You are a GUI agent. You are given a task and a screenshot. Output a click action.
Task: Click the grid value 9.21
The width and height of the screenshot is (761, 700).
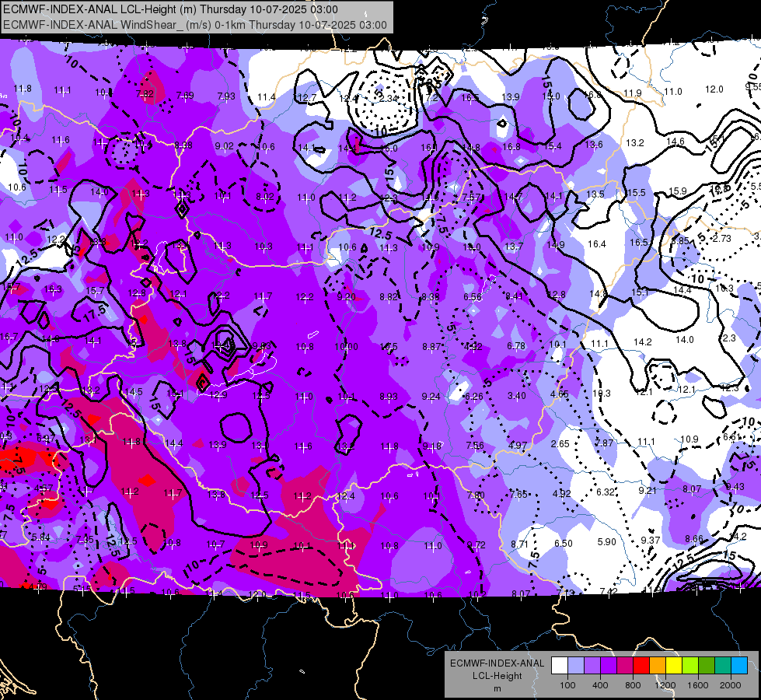click(x=648, y=490)
